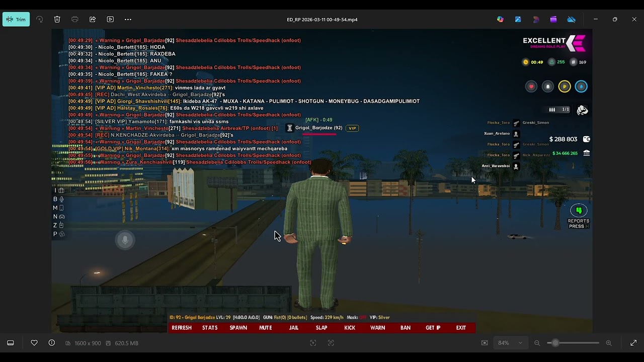Screen dimensions: 644x362
Task: Click the 620.5 MB file size text
Action: click(126, 343)
